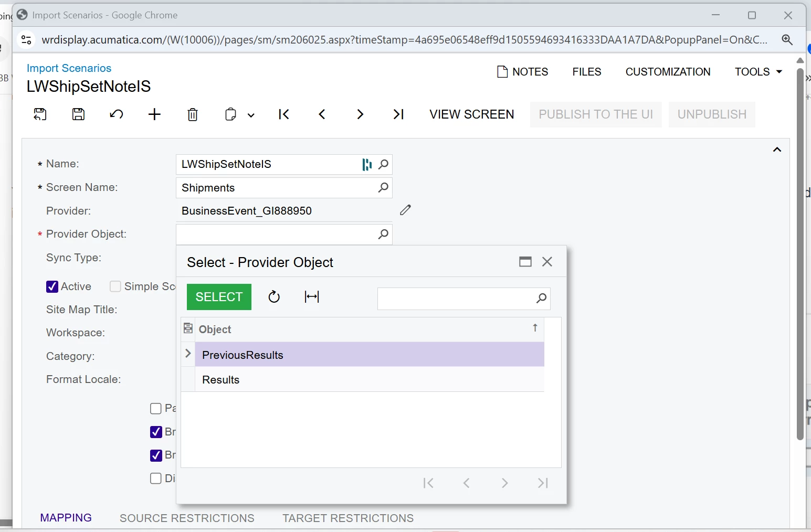Click the grid column configuration icon
The width and height of the screenshot is (811, 532).
tap(188, 328)
